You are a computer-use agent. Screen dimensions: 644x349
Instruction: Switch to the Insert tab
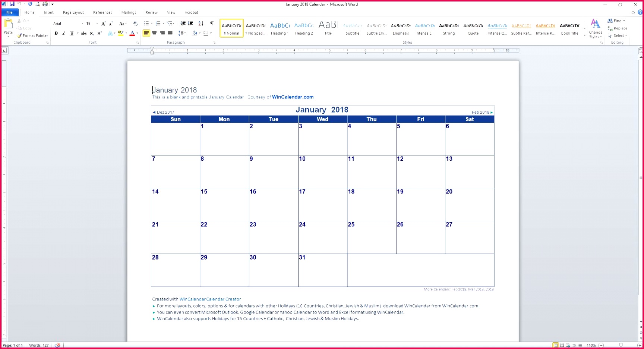49,12
